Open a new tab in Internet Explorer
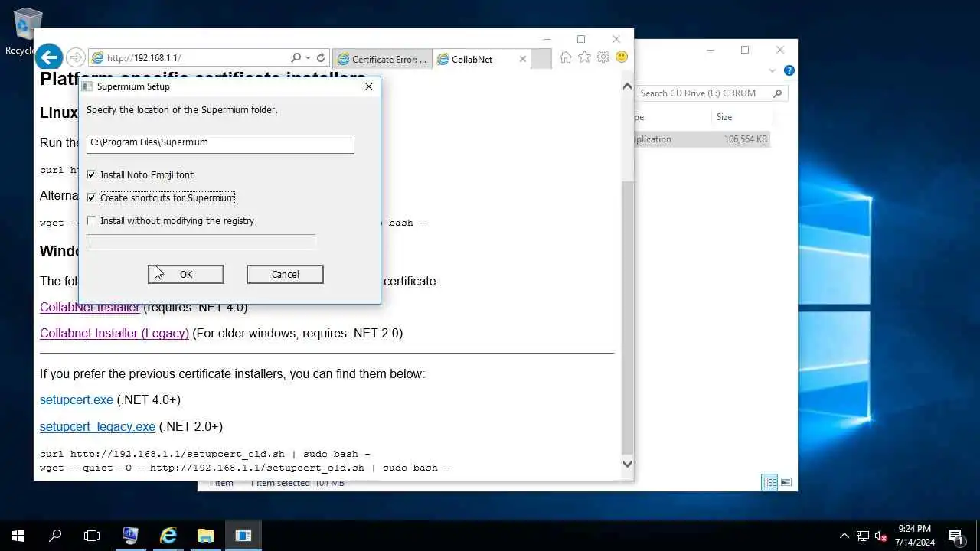This screenshot has width=980, height=551. click(541, 59)
